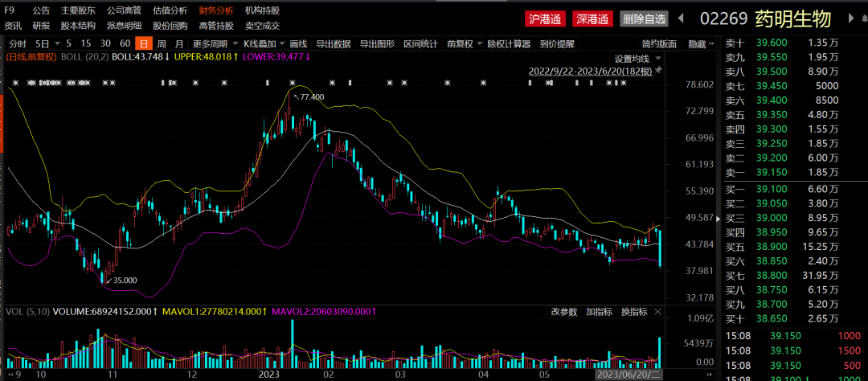Click the 77.400 peak marker on chart
Viewport: 868px width, 381px height.
pos(309,96)
